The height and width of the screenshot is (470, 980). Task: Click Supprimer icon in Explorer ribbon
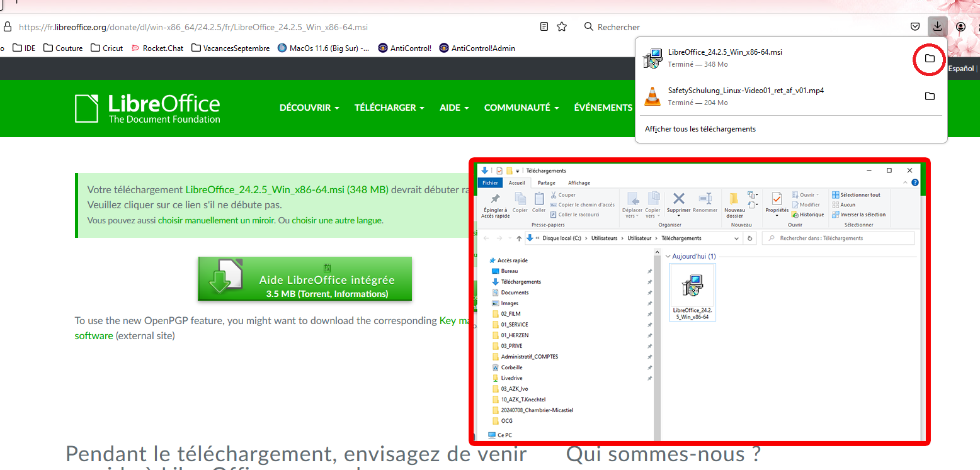point(679,203)
